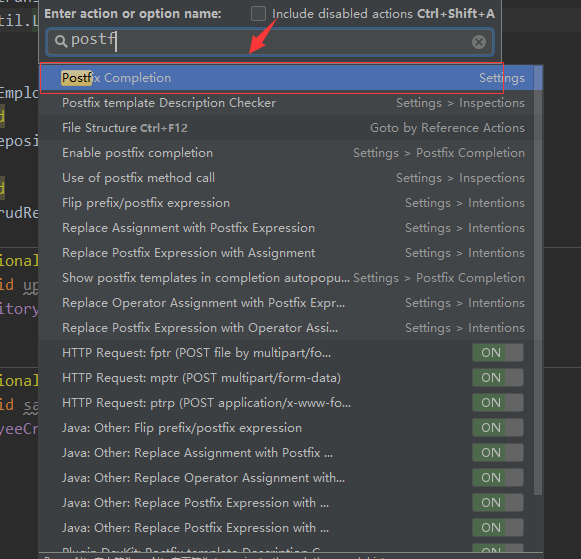Toggle HTTP Request mptr template switch

point(498,377)
